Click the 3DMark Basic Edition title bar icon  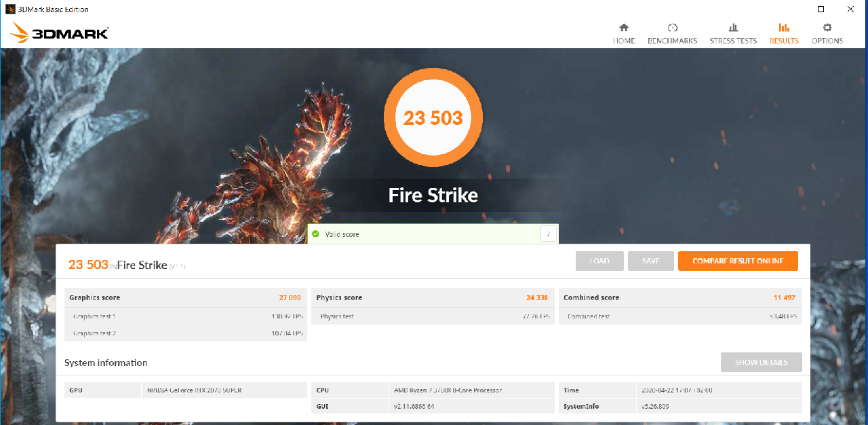coord(11,10)
